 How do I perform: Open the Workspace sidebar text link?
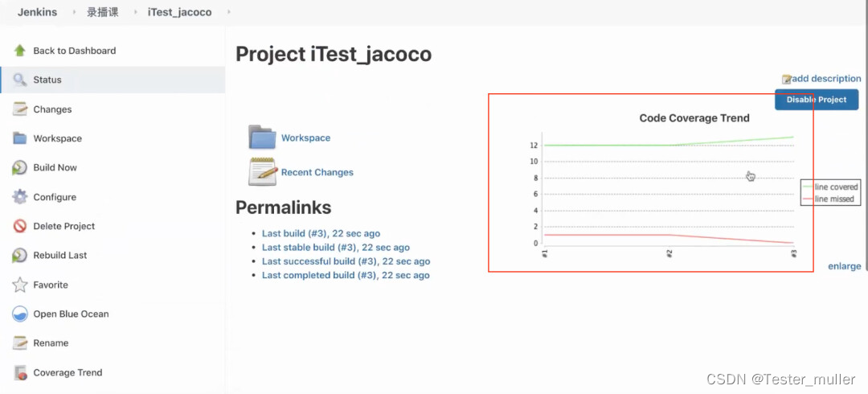coord(58,138)
